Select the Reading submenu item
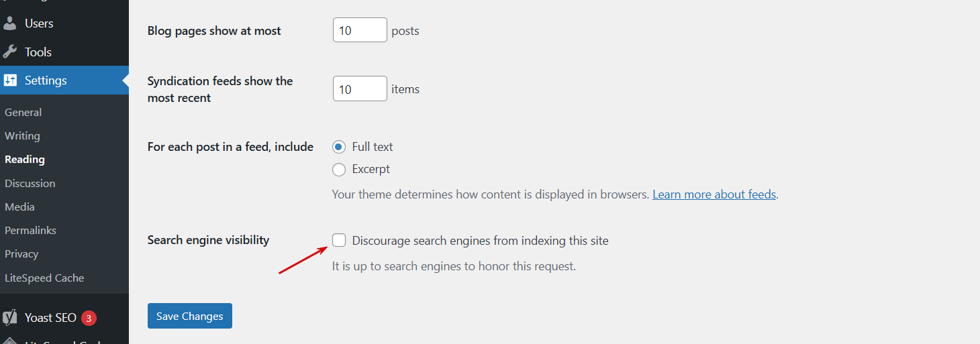This screenshot has width=980, height=344. tap(25, 160)
